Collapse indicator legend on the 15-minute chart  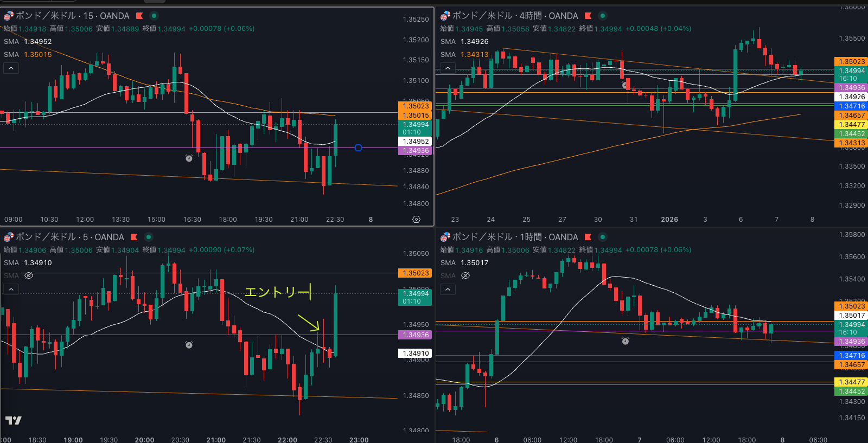[x=11, y=68]
